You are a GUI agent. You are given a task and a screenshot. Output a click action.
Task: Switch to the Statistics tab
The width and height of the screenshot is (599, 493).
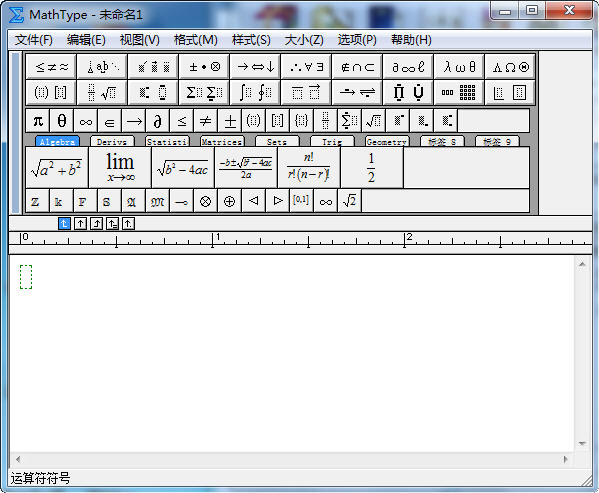point(167,141)
